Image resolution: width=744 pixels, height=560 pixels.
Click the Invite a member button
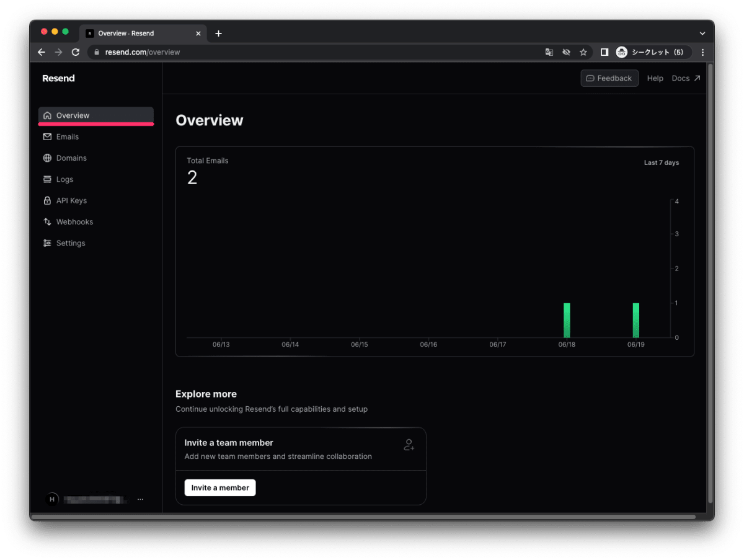(220, 487)
